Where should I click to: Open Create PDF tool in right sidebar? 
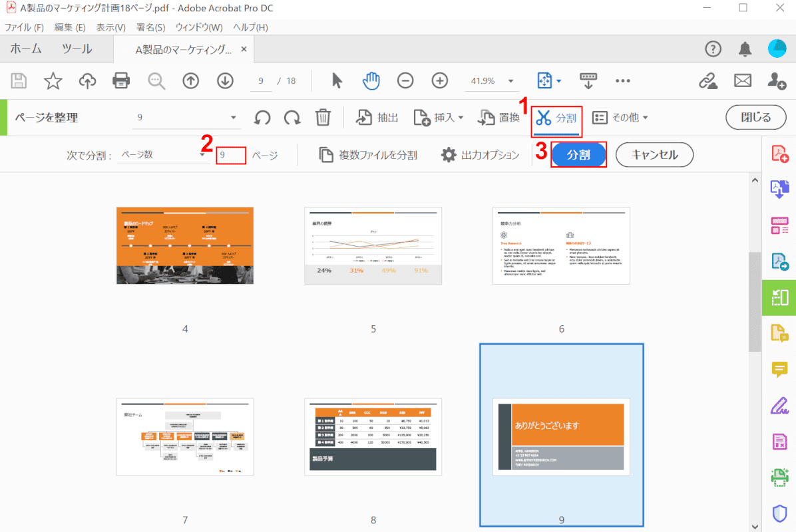coord(780,154)
